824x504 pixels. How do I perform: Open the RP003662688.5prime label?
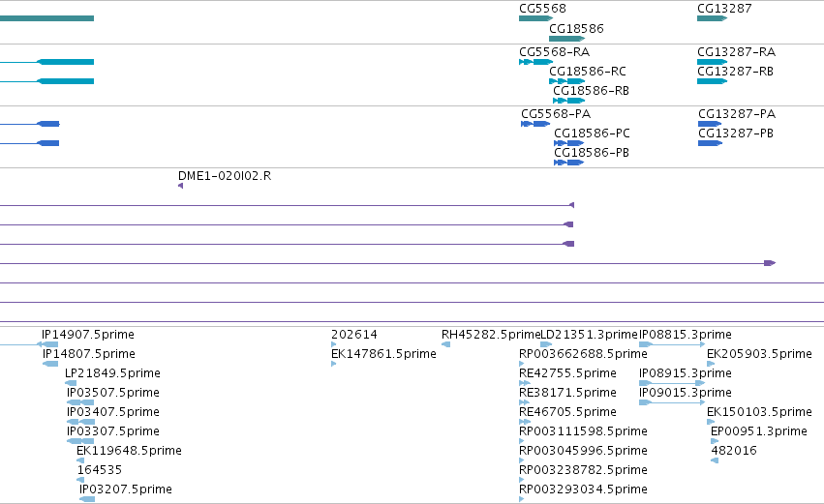(x=583, y=354)
